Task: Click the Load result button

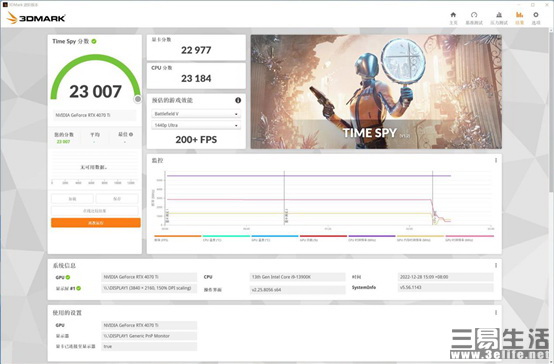Action: point(72,199)
